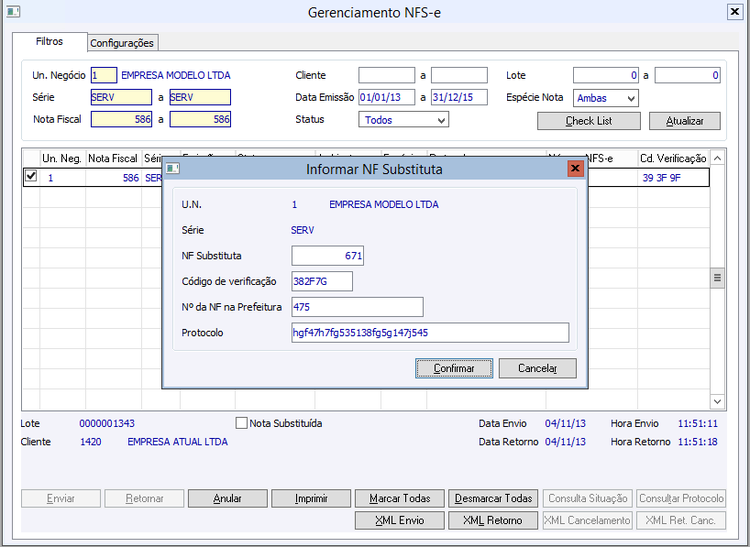
Task: Expand the Espécie Nota combo box
Action: [606, 98]
